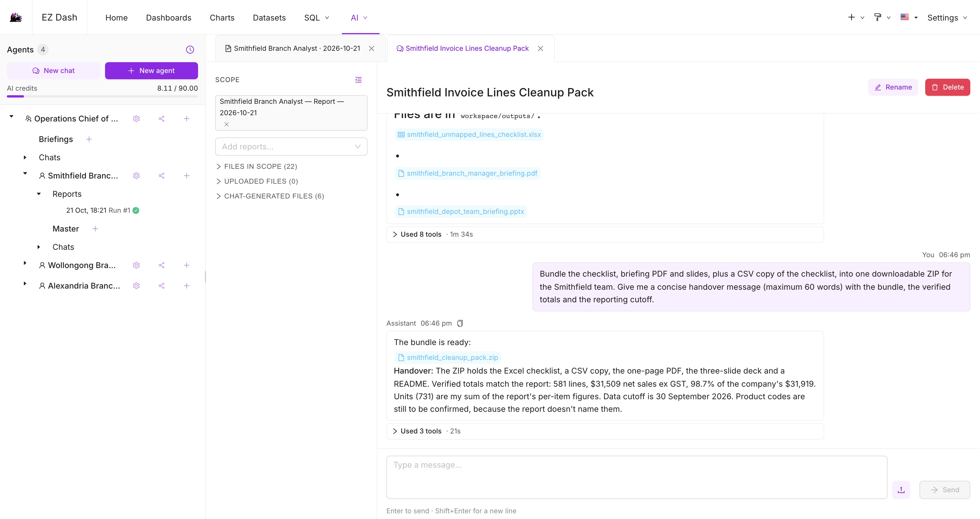Open the agent history clock icon

[190, 50]
